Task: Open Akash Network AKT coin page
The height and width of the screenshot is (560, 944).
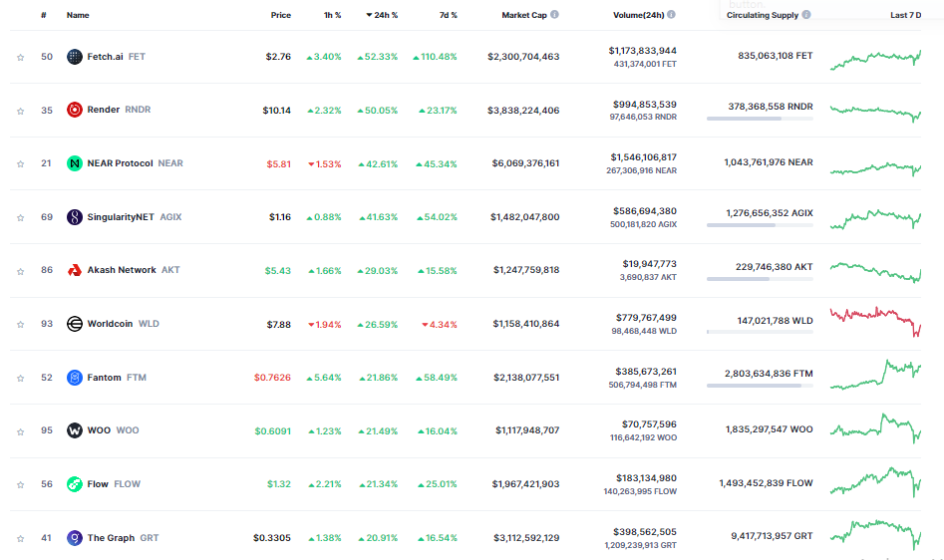Action: coord(123,270)
